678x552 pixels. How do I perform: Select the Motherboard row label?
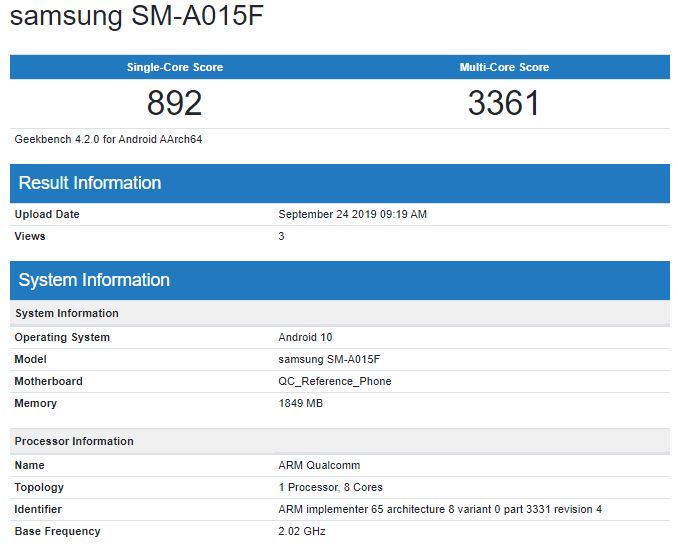(48, 381)
